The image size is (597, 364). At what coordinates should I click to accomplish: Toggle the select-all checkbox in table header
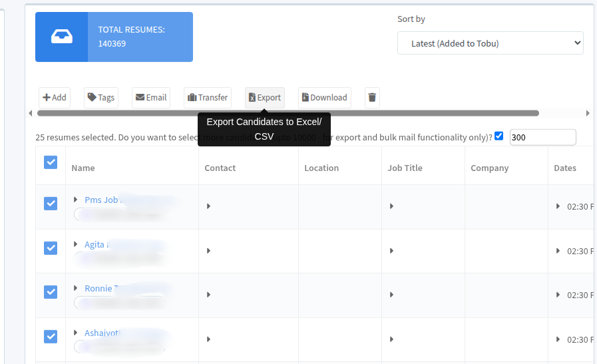tap(51, 162)
